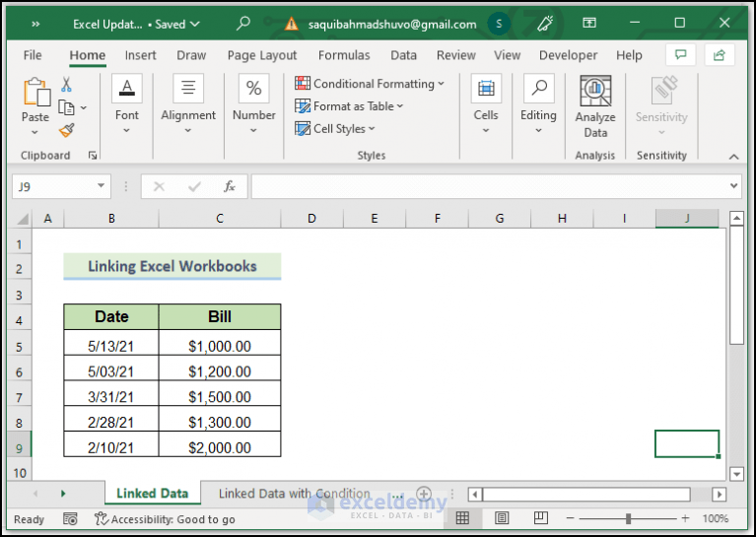Click vertical scrollbar down arrow
The width and height of the screenshot is (756, 537).
tap(736, 474)
